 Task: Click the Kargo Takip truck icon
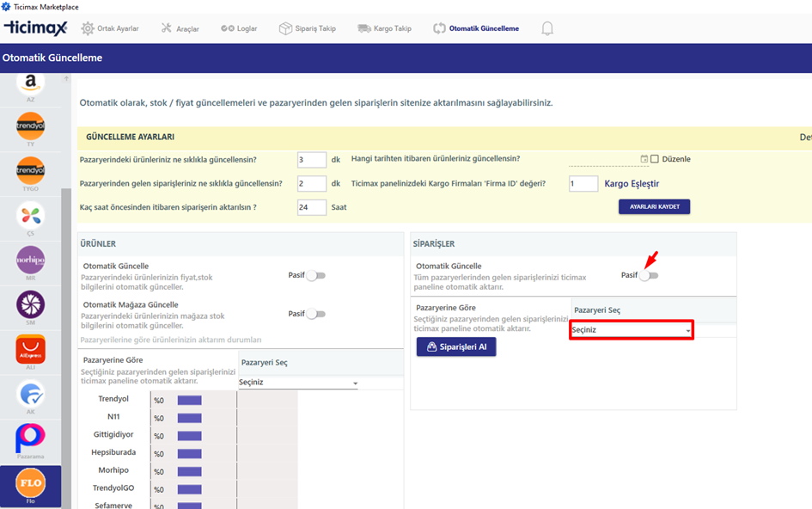pyautogui.click(x=364, y=28)
